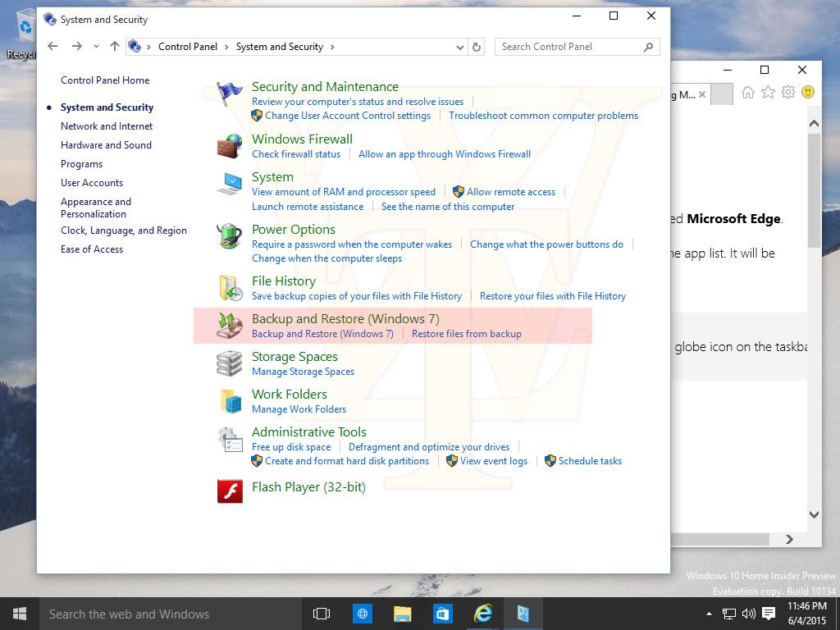Select Hardware and Sound in sidebar
Screen dimensions: 840x630
point(106,145)
